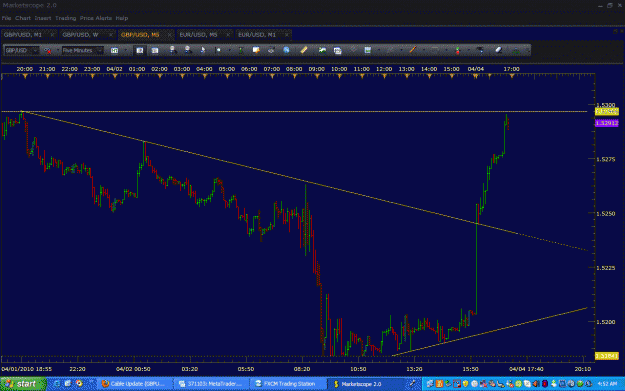Open the MetaTrader taskbar window

211,384
